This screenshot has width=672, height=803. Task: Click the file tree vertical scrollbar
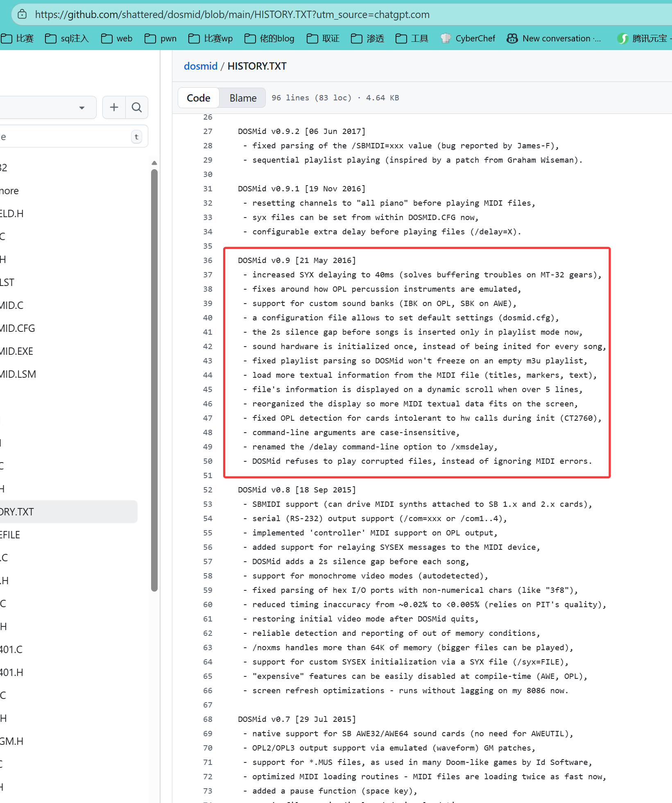click(x=154, y=380)
